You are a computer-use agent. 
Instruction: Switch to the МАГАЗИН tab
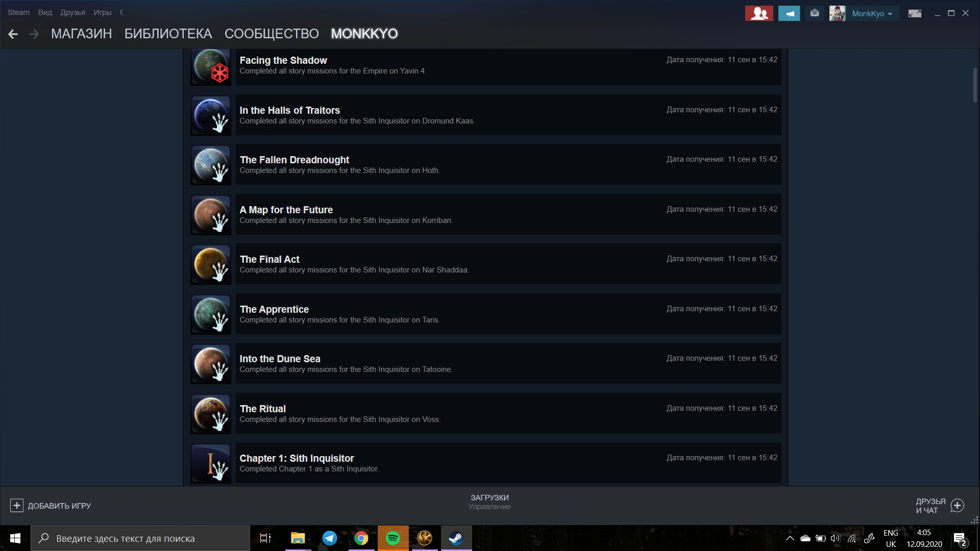click(81, 34)
